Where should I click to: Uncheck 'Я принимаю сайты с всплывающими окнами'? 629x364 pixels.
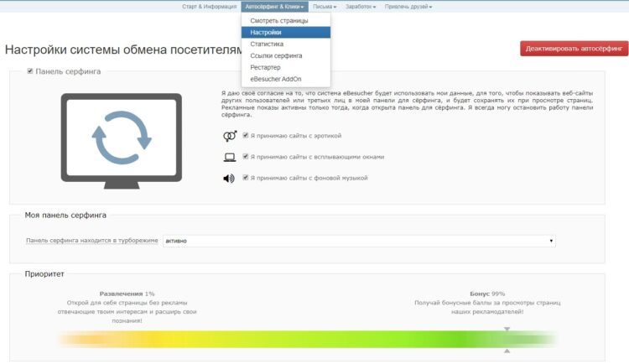[x=245, y=157]
